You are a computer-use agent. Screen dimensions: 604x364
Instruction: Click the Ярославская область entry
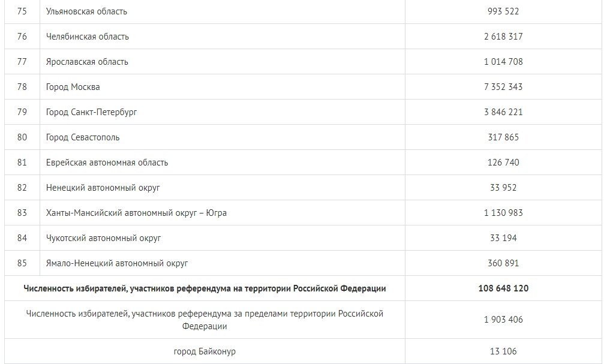pos(87,62)
